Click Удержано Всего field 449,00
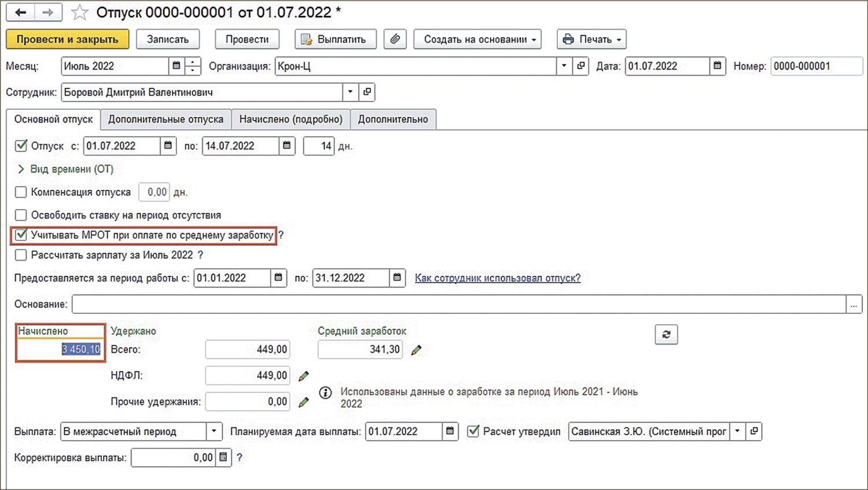This screenshot has height=490, width=868. point(248,349)
